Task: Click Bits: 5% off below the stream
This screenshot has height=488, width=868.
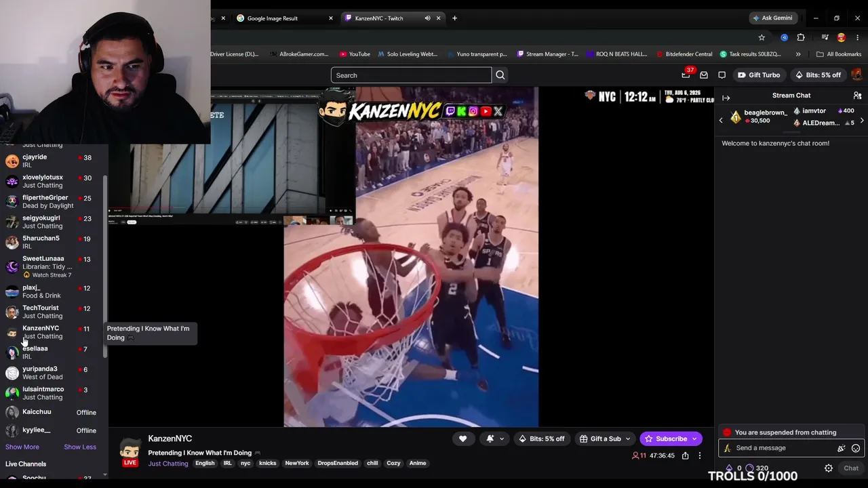Action: (541, 439)
